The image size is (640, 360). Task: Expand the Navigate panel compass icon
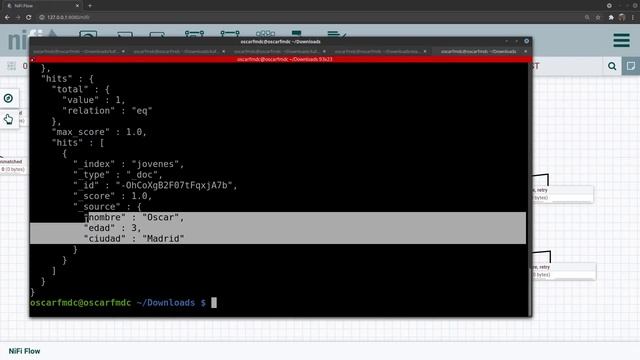pyautogui.click(x=8, y=98)
